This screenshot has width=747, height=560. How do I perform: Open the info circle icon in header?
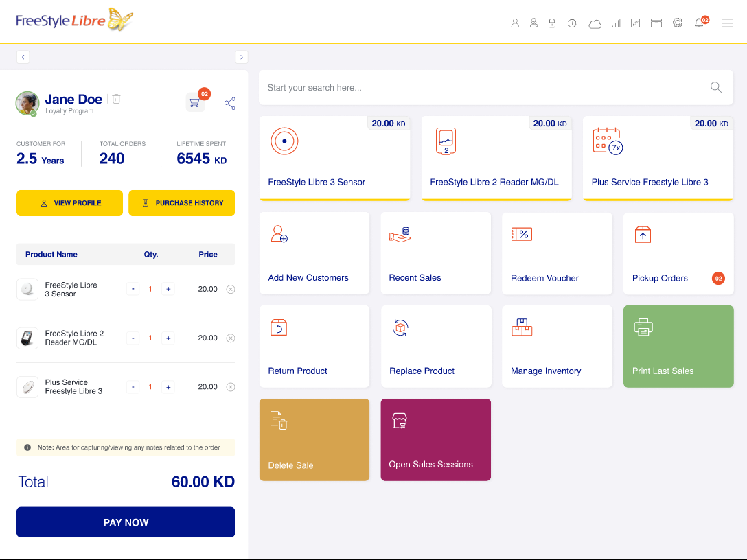(572, 23)
